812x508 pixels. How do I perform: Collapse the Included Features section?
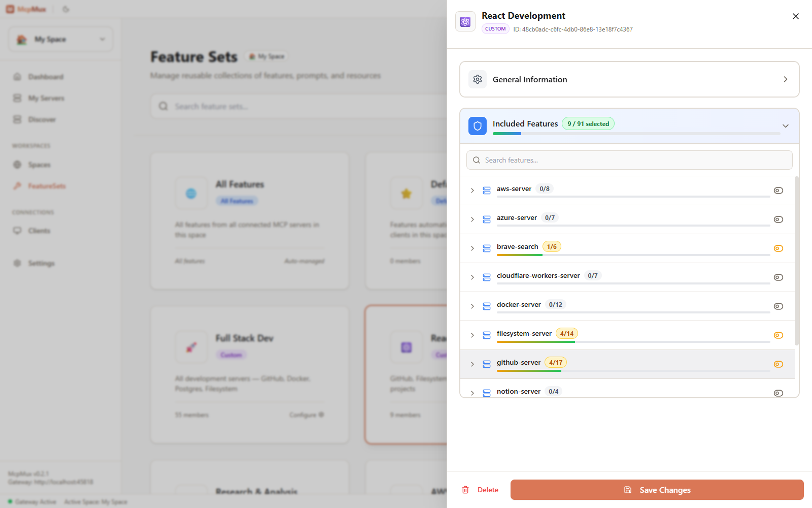(785, 125)
